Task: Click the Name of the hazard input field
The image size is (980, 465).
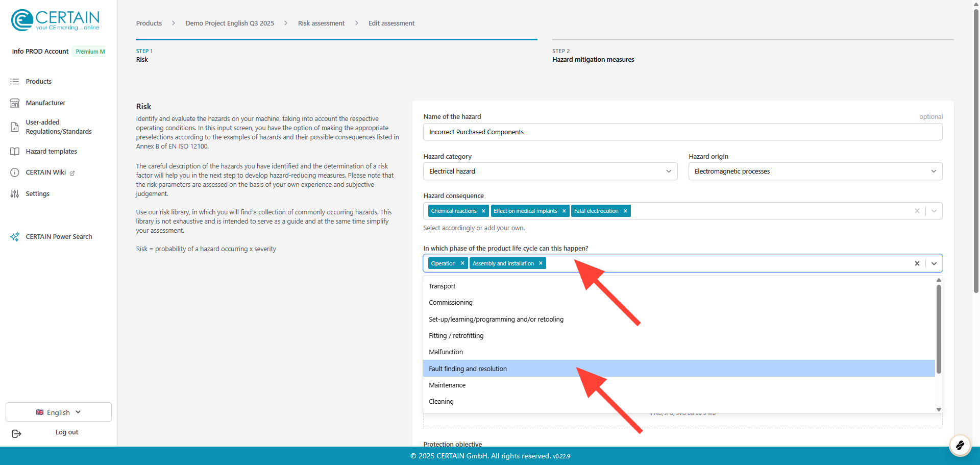Action: click(683, 132)
